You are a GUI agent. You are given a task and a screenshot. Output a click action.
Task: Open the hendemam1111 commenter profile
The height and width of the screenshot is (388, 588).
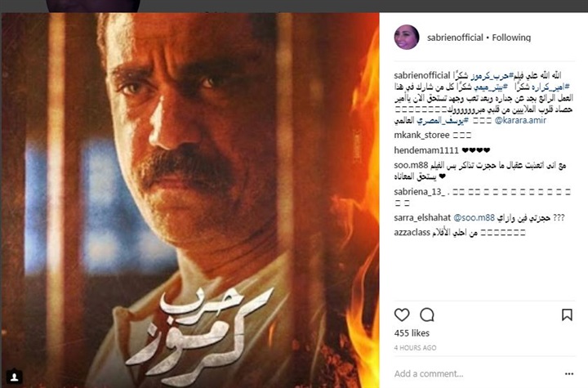pos(426,150)
